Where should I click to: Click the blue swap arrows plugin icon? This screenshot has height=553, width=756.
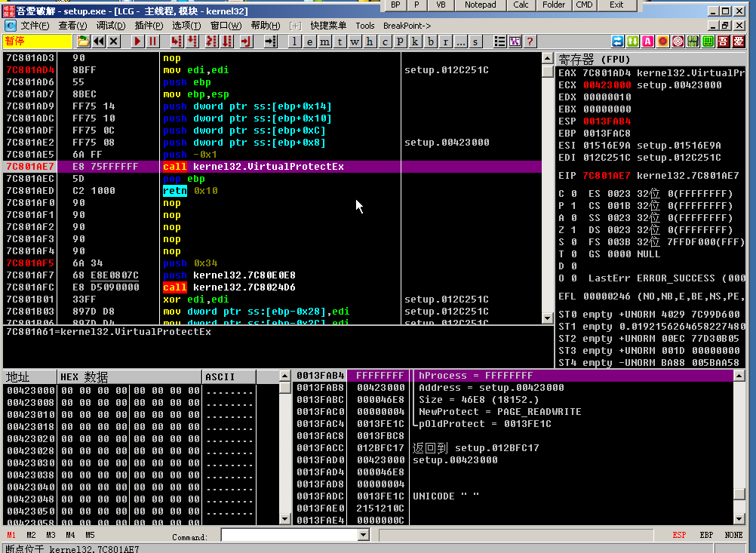tap(618, 41)
